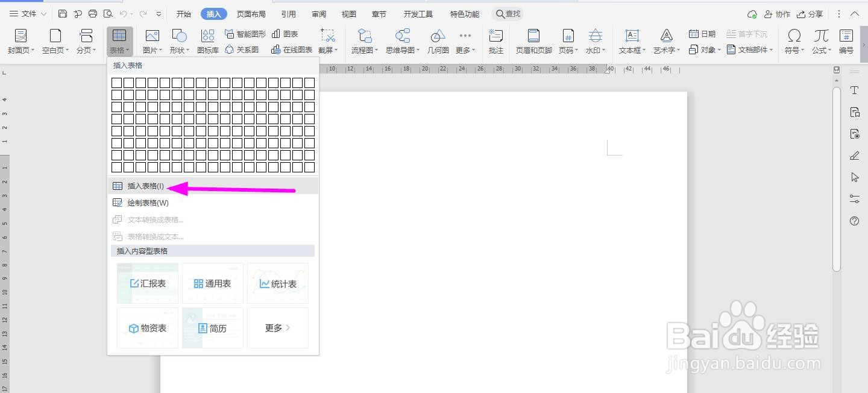868x393 pixels.
Task: Insert 艺术字 WordArt
Action: [665, 41]
